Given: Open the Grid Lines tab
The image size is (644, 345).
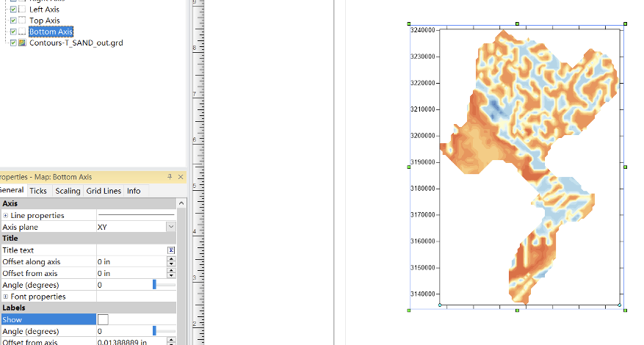Looking at the screenshot, I should tap(103, 191).
